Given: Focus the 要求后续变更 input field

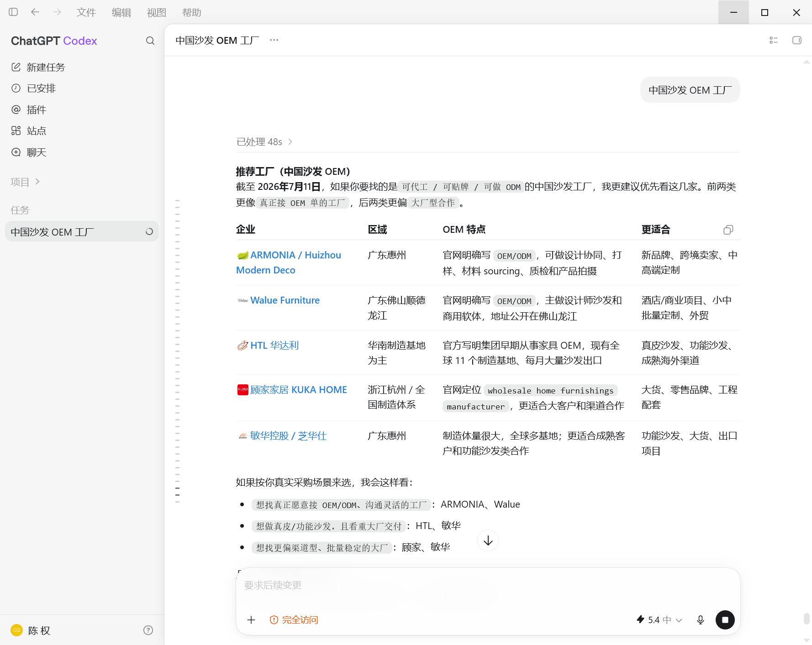Looking at the screenshot, I should coord(488,585).
